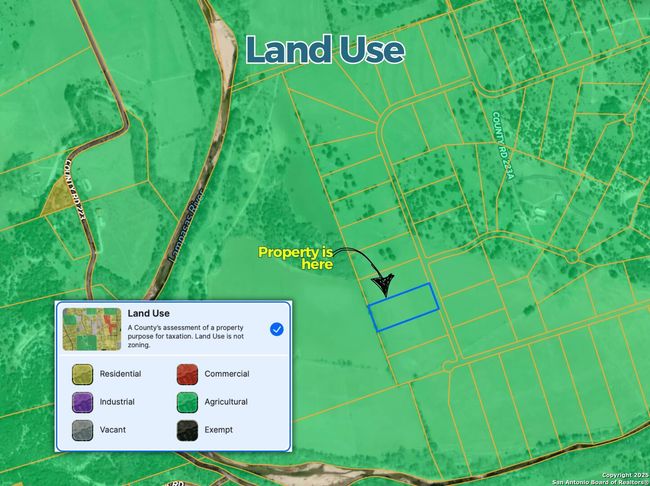Click inside the blue outlined property parcel

[x=404, y=306]
